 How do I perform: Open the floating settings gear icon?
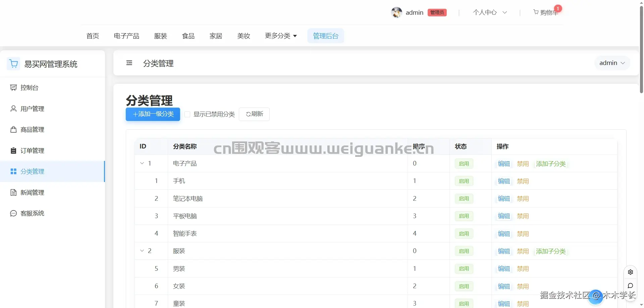tap(631, 272)
